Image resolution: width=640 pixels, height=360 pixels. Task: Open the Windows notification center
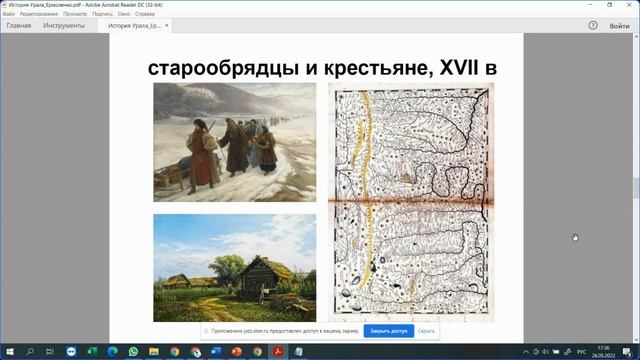[627, 352]
